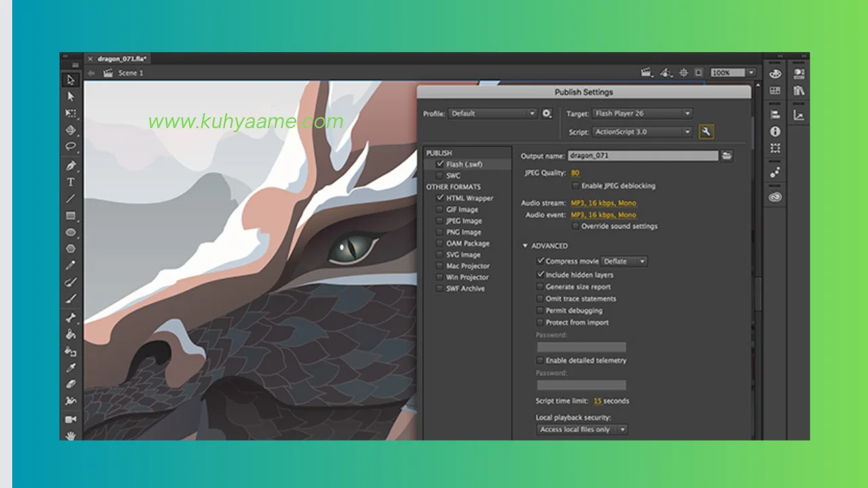Select the Subselection tool
The image size is (868, 488).
point(71,97)
